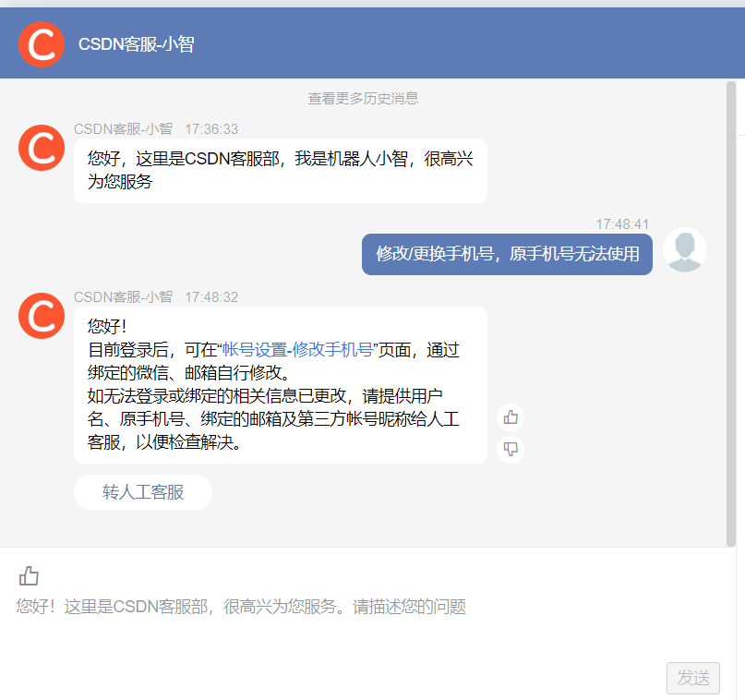
Task: Click the bot avatar next to the 17:36:33 greeting
Action: tap(42, 148)
